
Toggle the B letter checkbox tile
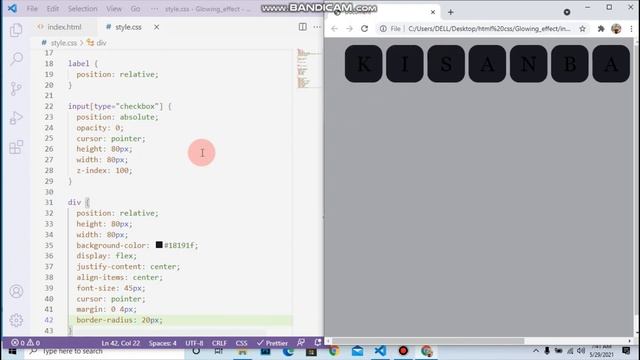tap(570, 64)
